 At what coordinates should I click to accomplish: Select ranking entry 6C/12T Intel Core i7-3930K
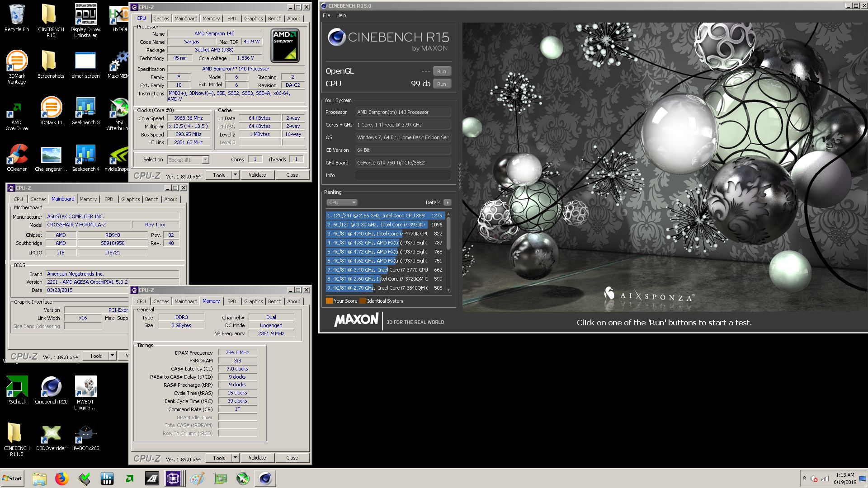(385, 225)
